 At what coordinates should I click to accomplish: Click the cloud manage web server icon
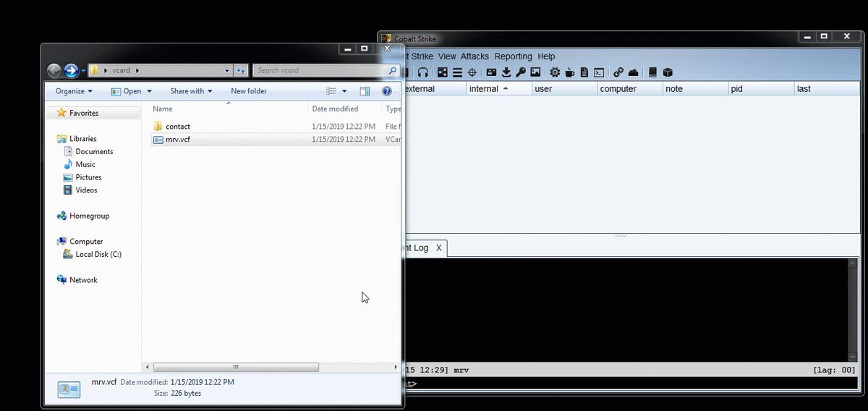[633, 72]
